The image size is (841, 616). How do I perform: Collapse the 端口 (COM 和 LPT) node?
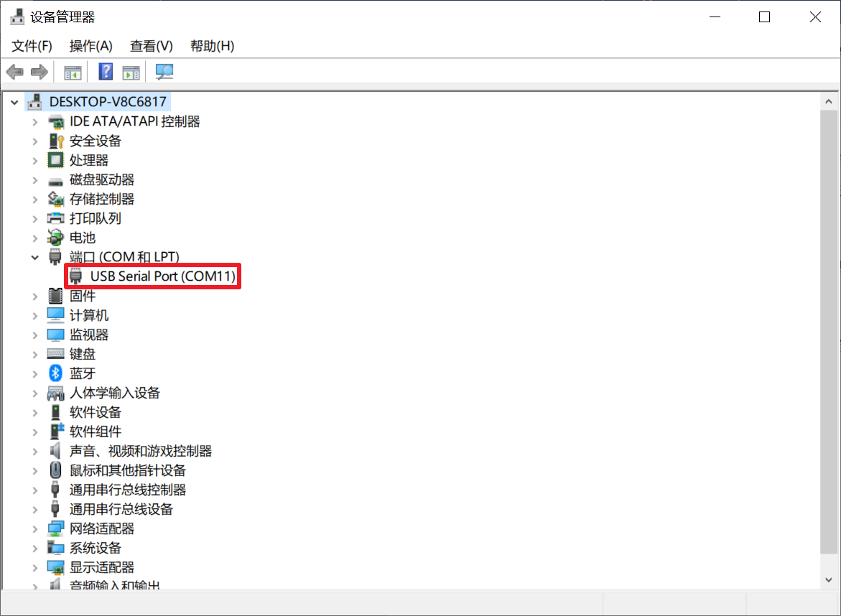coord(34,257)
